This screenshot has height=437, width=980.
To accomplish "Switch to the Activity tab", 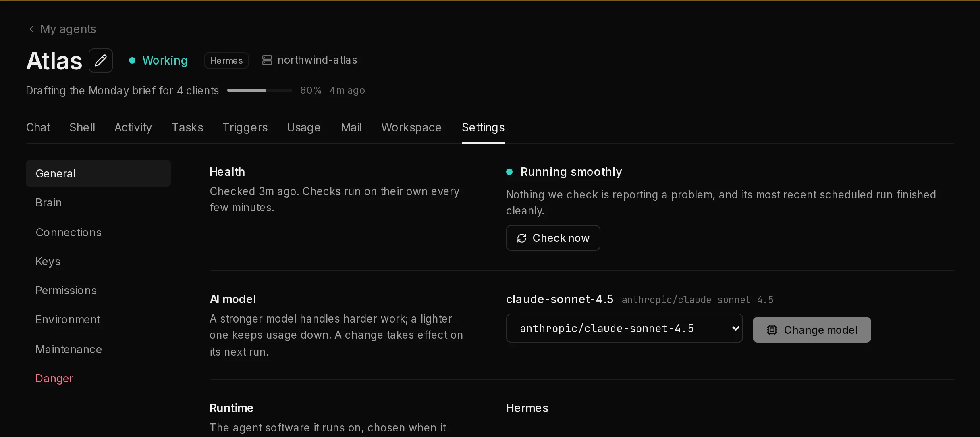I will (133, 127).
